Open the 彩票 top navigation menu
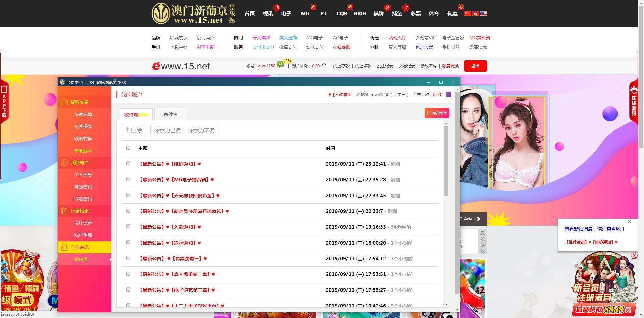This screenshot has width=644, height=318. [x=416, y=14]
